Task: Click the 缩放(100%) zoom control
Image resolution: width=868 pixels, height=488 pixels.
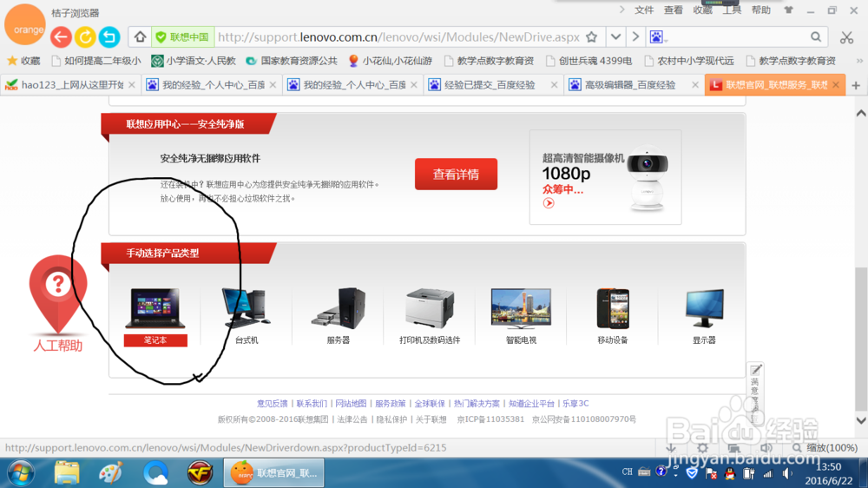Action: coord(825,447)
